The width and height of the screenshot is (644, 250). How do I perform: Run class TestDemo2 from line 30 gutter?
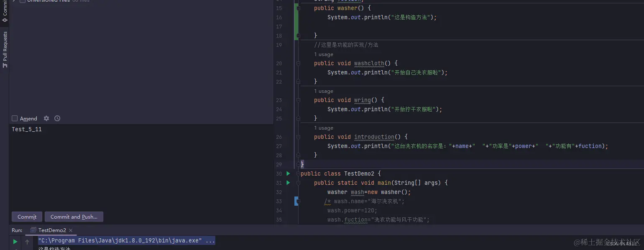(x=288, y=173)
